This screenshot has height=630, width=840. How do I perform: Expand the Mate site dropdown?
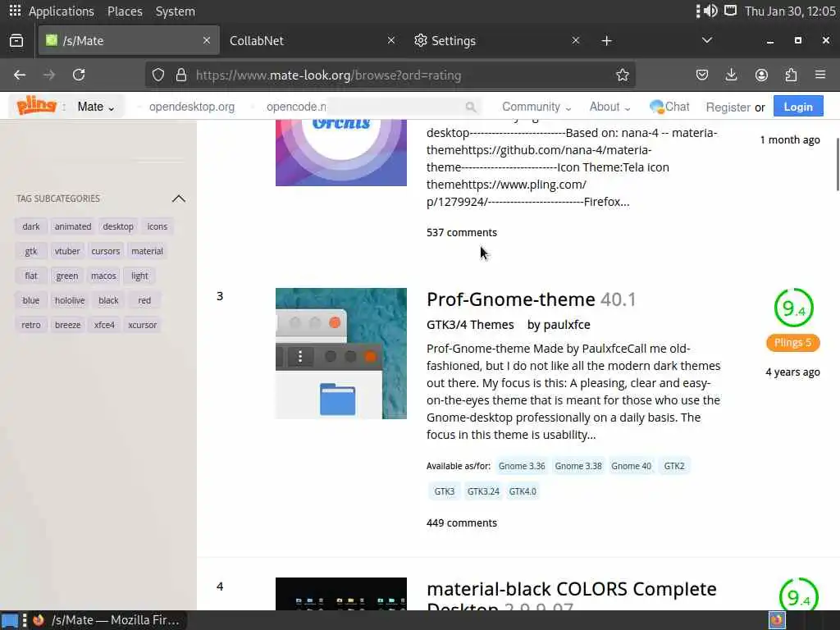[x=96, y=107]
